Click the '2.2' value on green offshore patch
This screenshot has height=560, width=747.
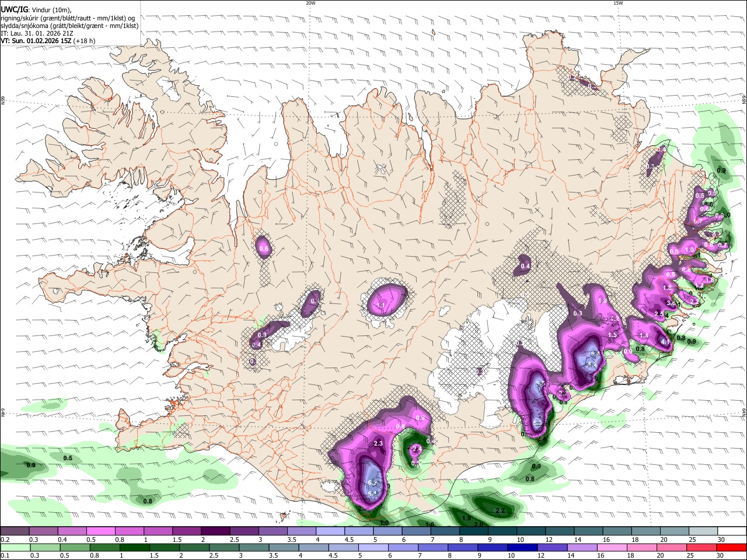tap(500, 510)
